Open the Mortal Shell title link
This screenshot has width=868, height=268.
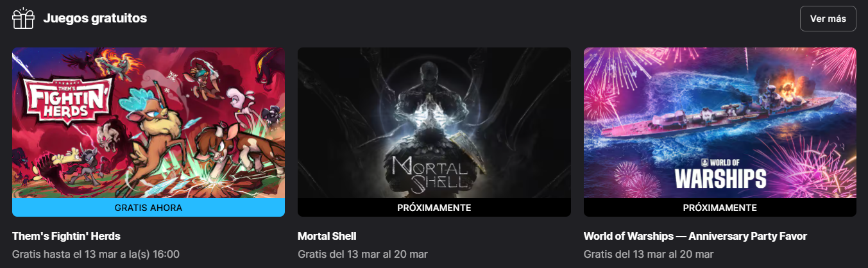click(x=327, y=236)
